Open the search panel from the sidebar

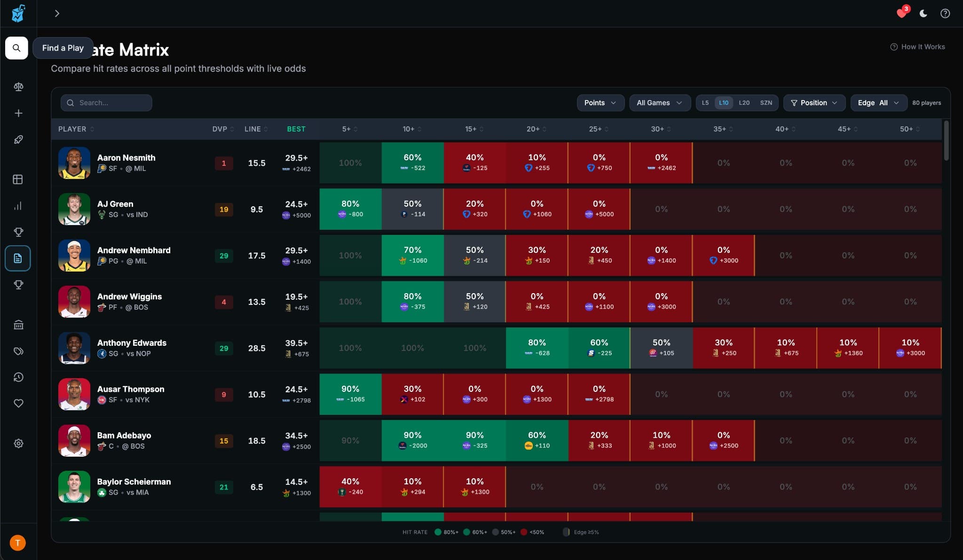pyautogui.click(x=17, y=48)
